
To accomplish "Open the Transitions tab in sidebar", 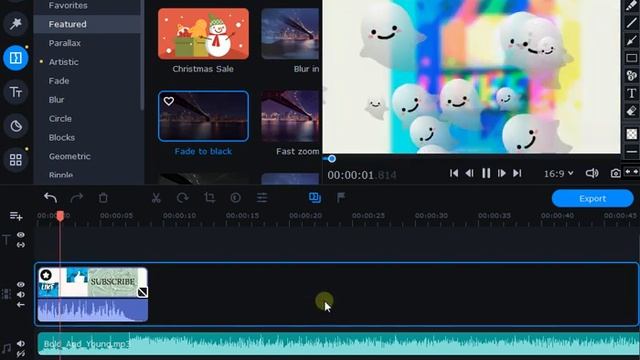I will 16,58.
